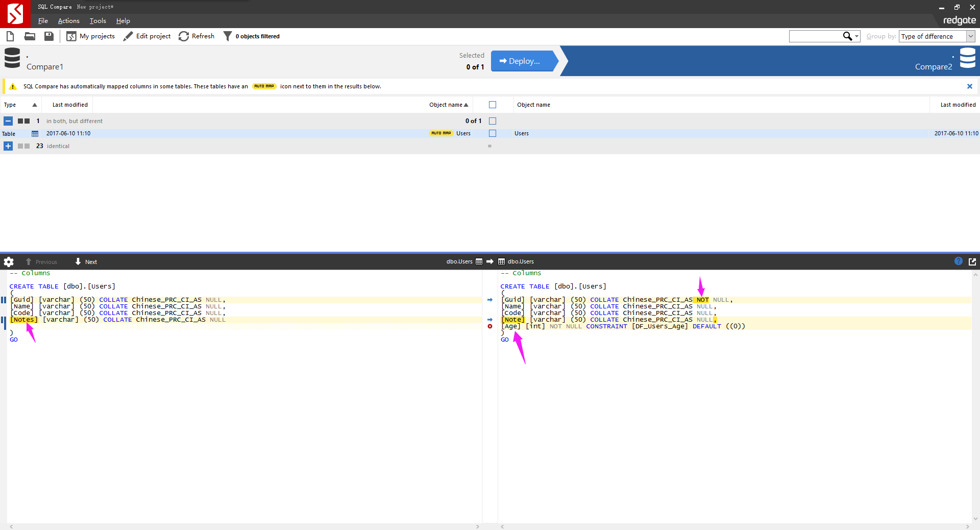
Task: Select the Users object on the right side
Action: (x=522, y=133)
